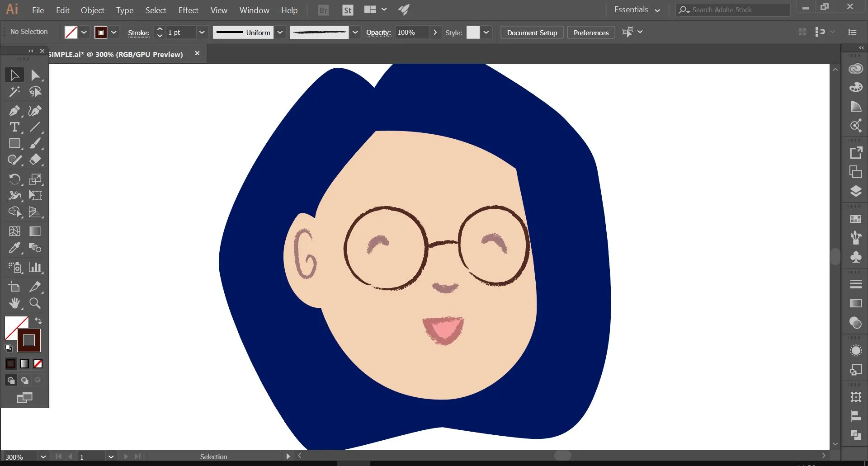Select the Paintbrush tool
The width and height of the screenshot is (868, 466).
click(35, 143)
